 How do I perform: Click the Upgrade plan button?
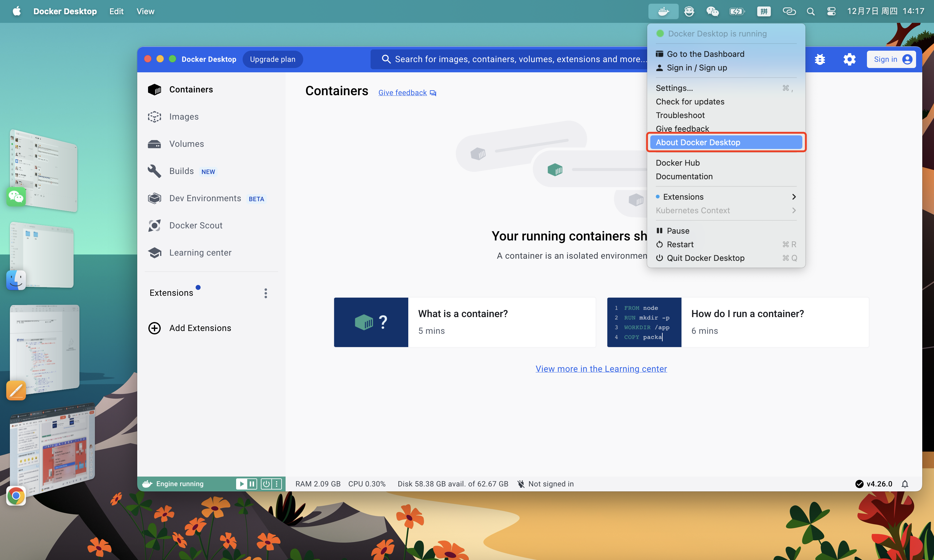(273, 59)
